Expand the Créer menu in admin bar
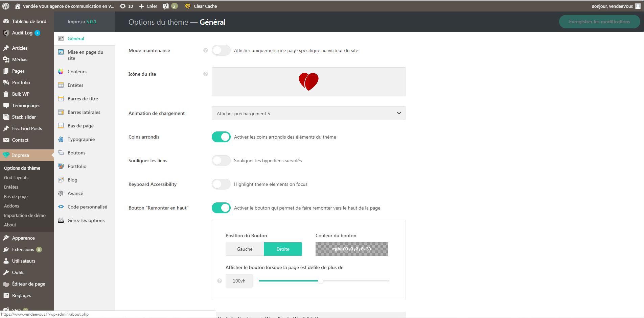This screenshot has height=318, width=644. click(148, 6)
